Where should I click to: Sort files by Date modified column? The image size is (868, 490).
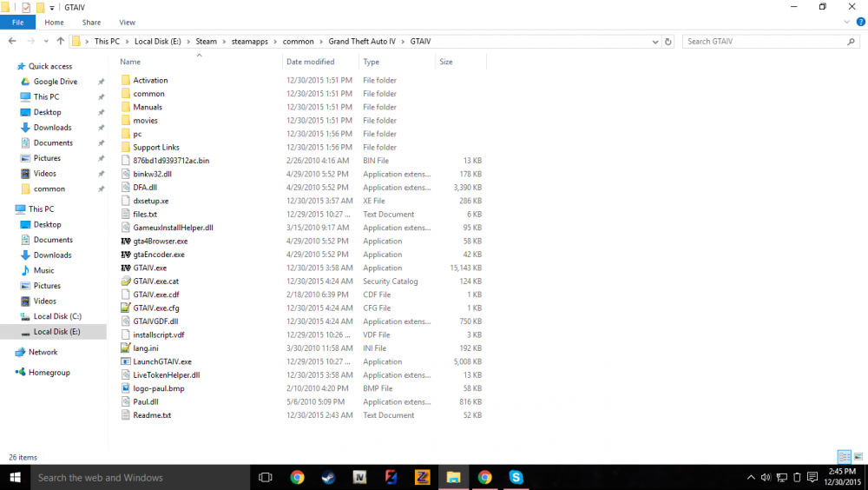coord(310,62)
